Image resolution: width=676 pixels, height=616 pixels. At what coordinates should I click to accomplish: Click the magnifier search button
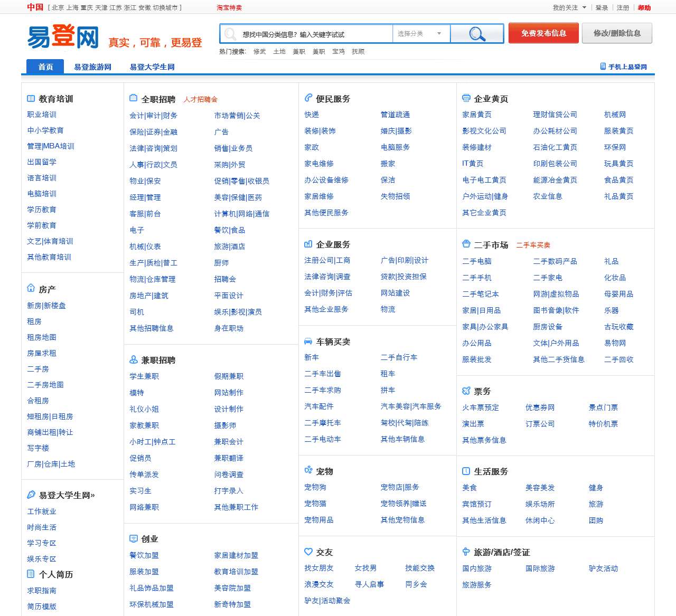(477, 34)
